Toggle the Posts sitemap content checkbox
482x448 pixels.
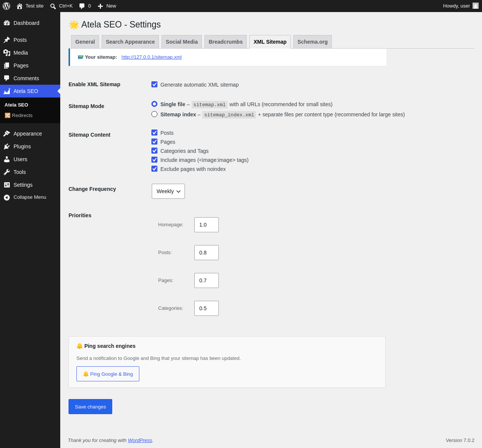pyautogui.click(x=154, y=133)
